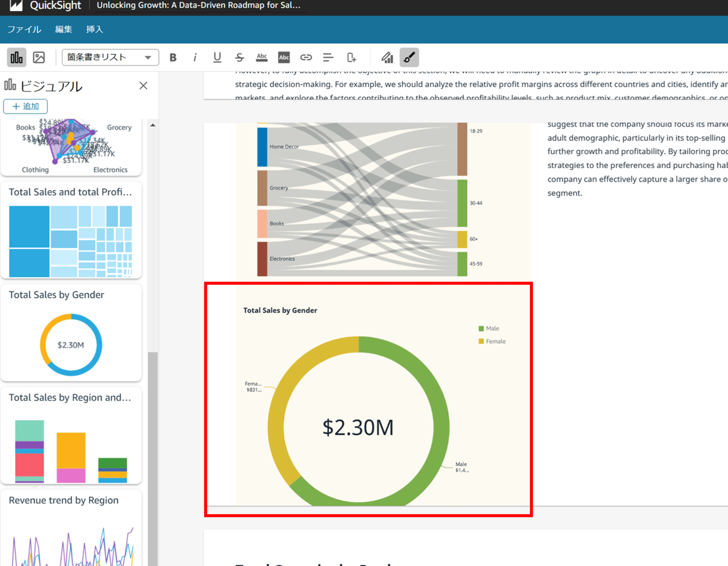
Task: Close the ビジュアル panel
Action: click(143, 86)
